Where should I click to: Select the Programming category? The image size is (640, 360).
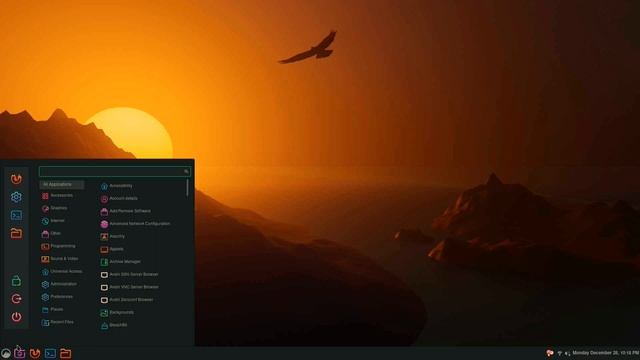(x=58, y=246)
